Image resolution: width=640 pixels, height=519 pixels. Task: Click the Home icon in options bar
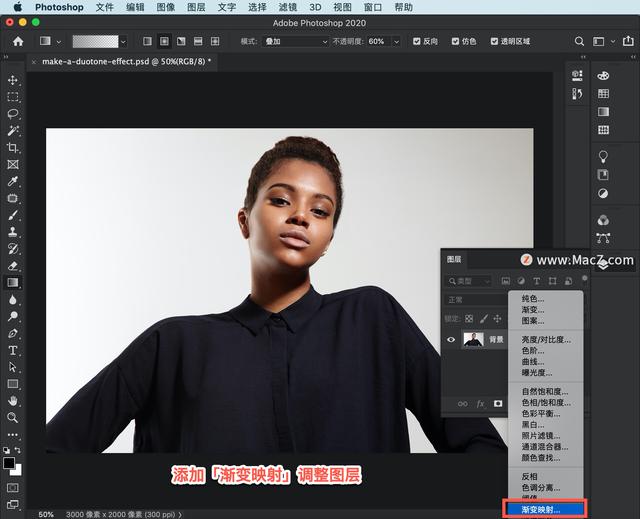tap(18, 42)
